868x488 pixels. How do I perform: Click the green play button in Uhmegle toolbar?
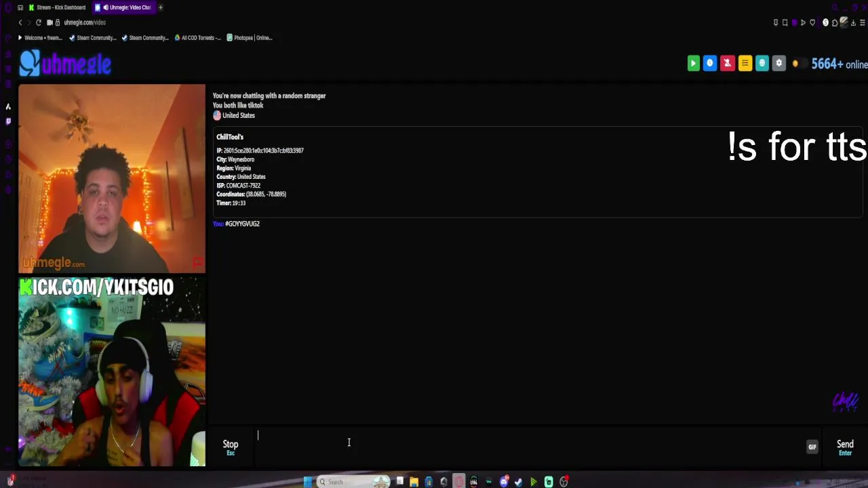point(693,63)
